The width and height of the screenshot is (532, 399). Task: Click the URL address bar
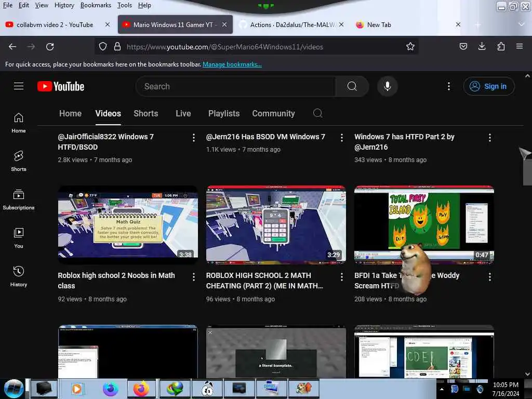point(256,46)
